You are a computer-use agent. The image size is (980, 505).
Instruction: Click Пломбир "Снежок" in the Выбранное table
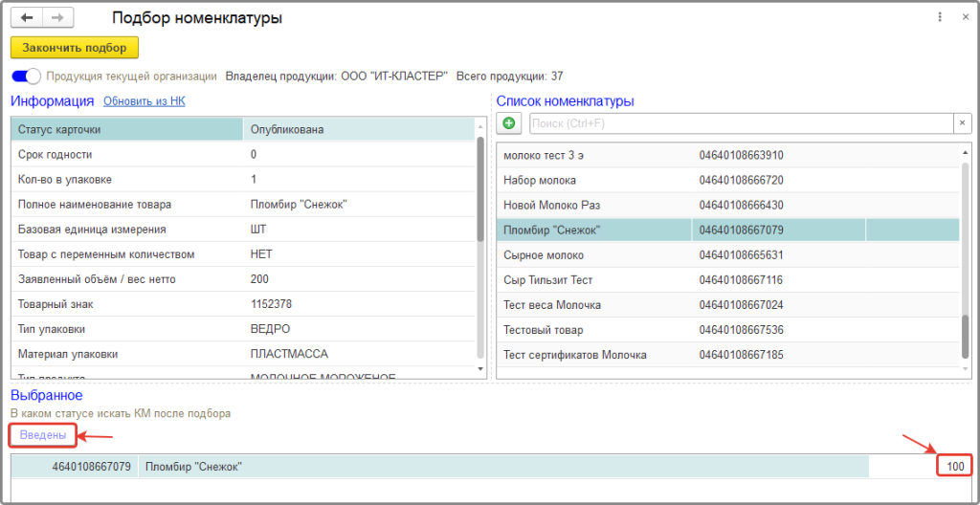(x=193, y=466)
